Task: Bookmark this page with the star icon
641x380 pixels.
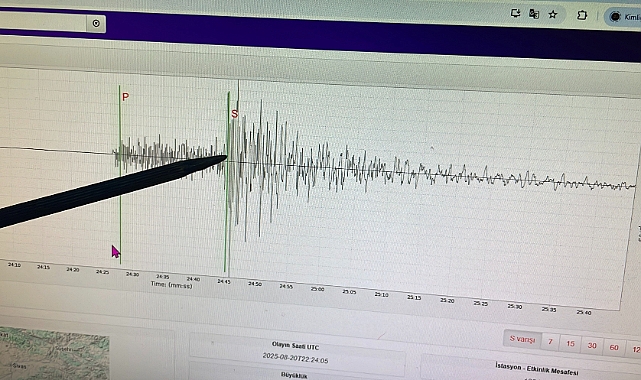Action: [x=553, y=15]
